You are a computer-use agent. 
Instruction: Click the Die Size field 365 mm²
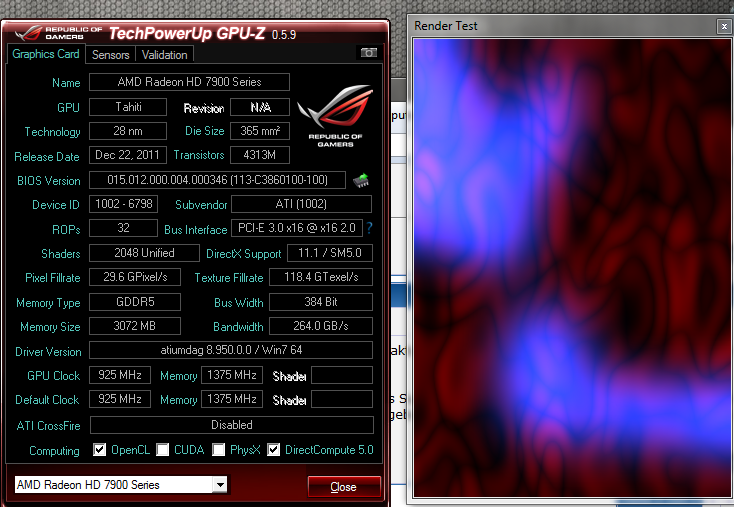coord(260,131)
